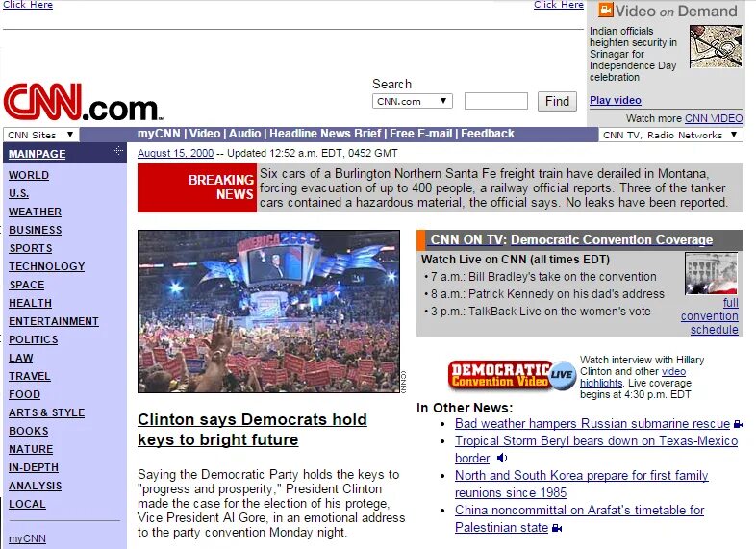Click the Democratic convention arena photo
Screen dimensions: 756x549
(268, 312)
